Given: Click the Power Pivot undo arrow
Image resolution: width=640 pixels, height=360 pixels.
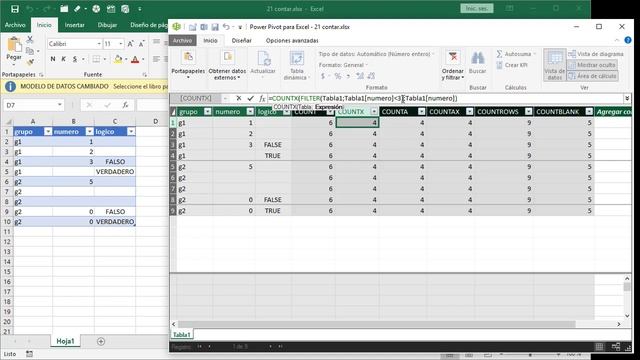Looking at the screenshot, I should coord(226,27).
